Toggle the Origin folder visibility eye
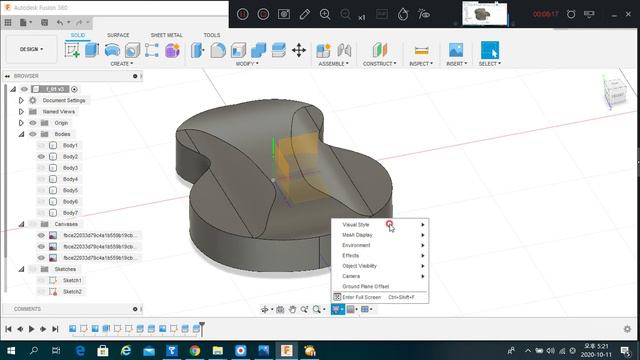Image resolution: width=640 pixels, height=360 pixels. click(33, 123)
